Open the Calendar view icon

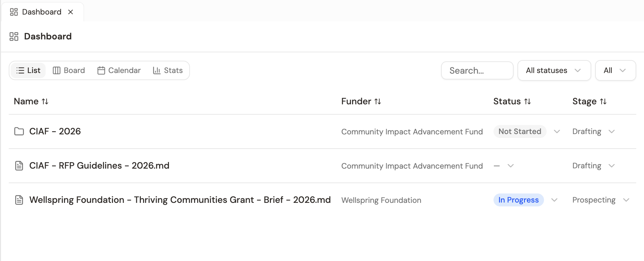[x=101, y=70]
